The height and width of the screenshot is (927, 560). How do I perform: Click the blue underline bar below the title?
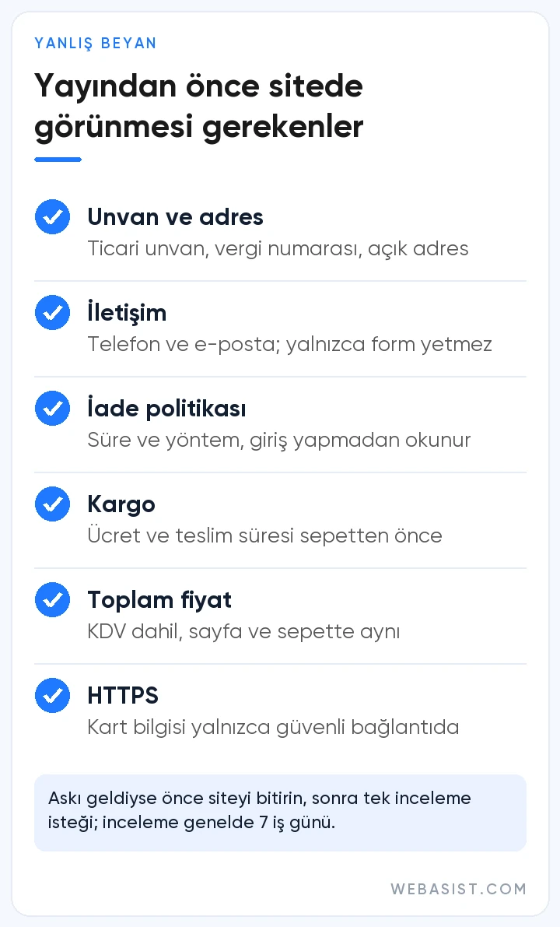tap(58, 160)
